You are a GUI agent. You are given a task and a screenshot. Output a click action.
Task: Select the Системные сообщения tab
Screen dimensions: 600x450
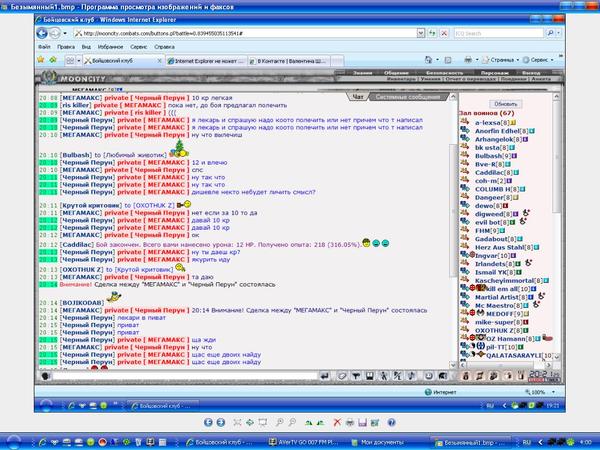pyautogui.click(x=408, y=97)
